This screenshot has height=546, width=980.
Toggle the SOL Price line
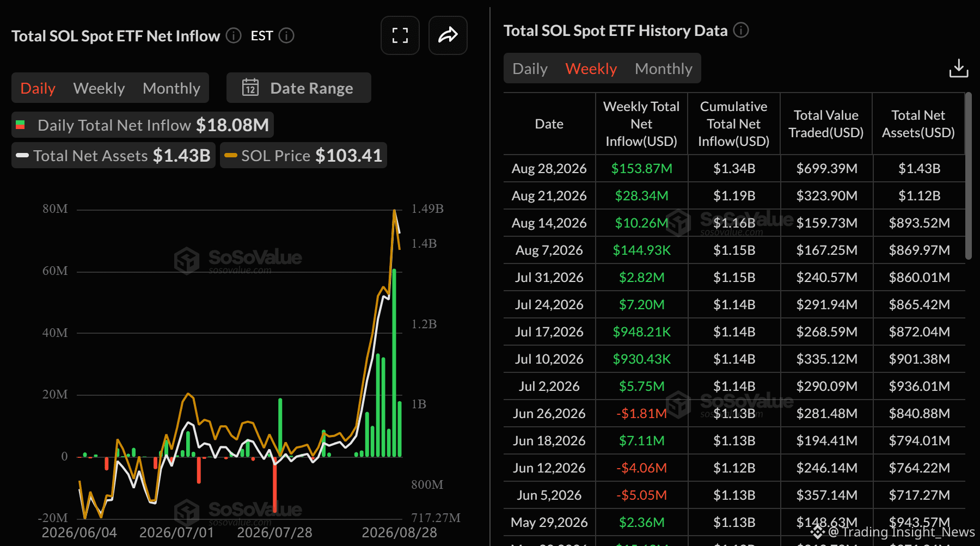(x=304, y=156)
